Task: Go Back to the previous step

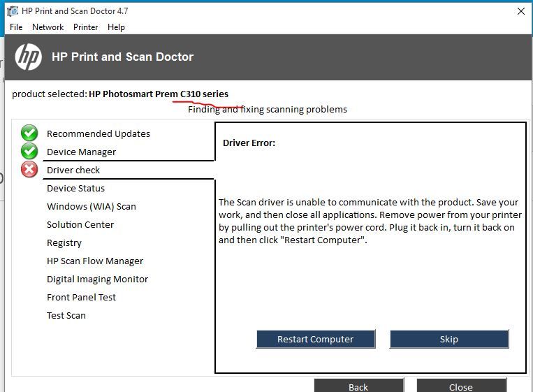Action: pyautogui.click(x=358, y=386)
